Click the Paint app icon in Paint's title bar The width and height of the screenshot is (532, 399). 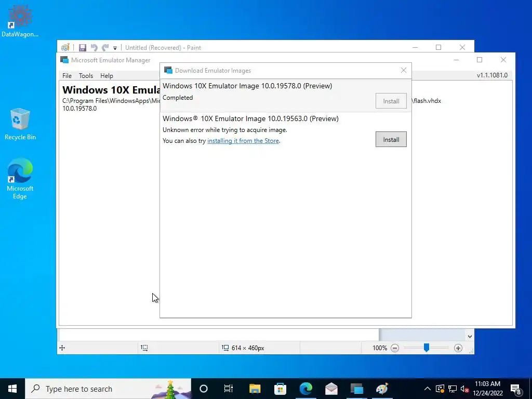tap(65, 47)
